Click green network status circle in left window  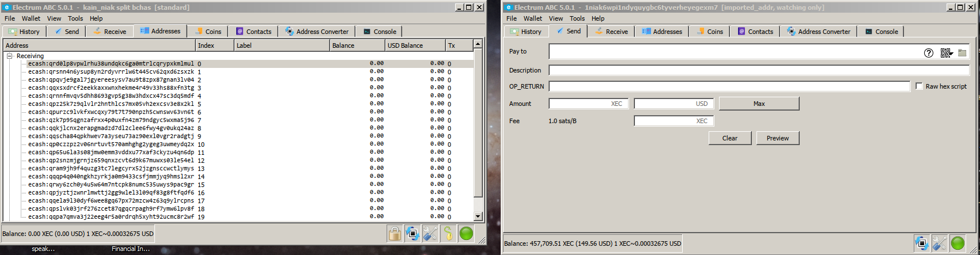[466, 233]
